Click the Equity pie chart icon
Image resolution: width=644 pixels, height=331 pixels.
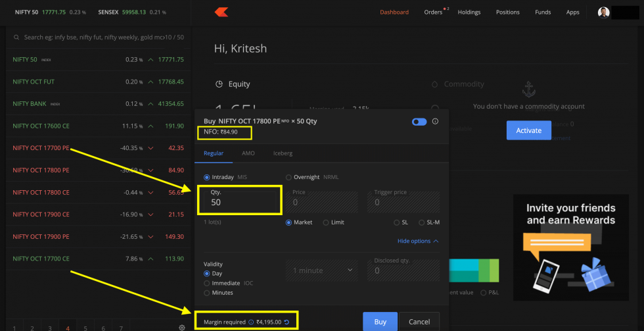coord(219,84)
